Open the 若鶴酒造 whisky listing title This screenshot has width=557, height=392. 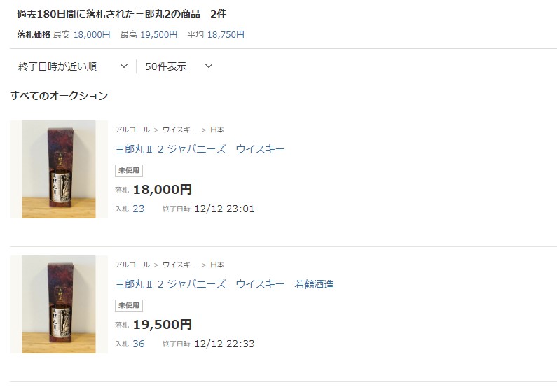[x=224, y=284]
